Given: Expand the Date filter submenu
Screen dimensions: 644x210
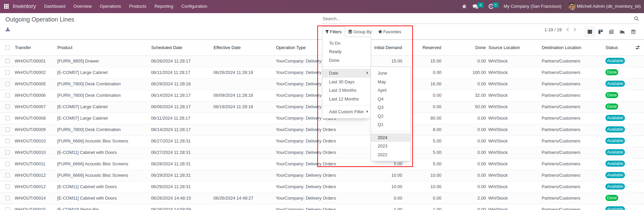Looking at the screenshot, I should click(346, 73).
